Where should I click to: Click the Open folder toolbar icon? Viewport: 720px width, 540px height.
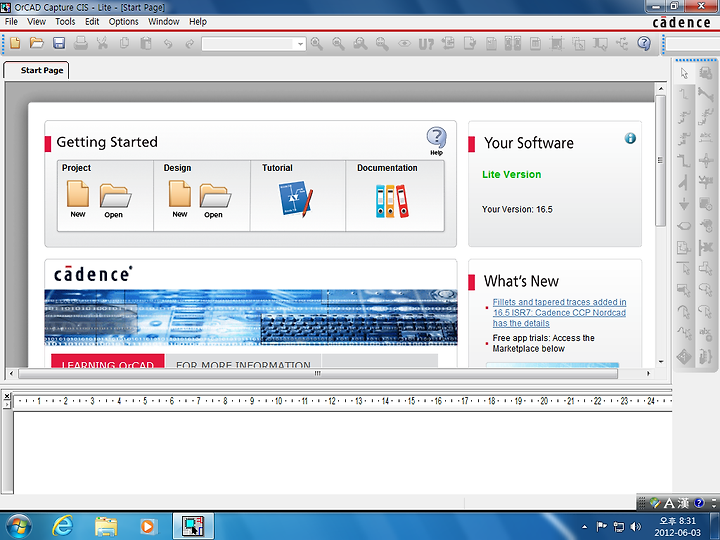[37, 43]
